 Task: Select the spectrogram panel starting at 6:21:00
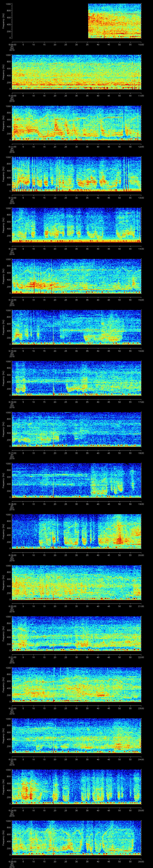tap(77, 633)
